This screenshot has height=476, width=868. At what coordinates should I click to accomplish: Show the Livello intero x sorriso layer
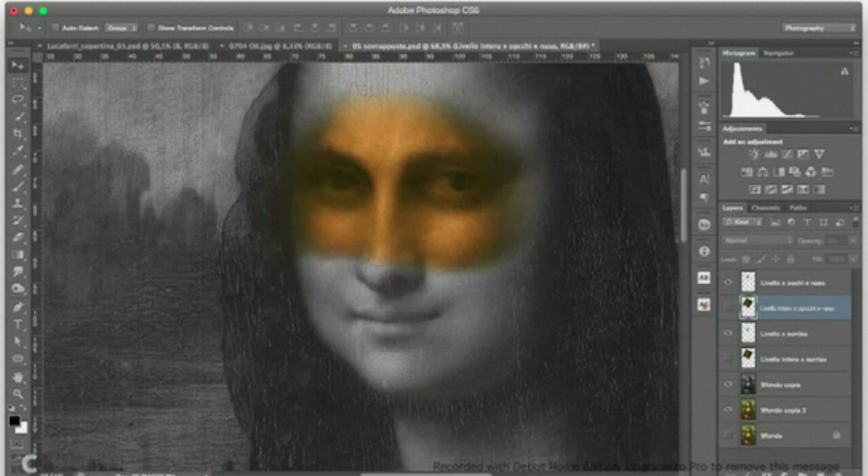click(728, 359)
